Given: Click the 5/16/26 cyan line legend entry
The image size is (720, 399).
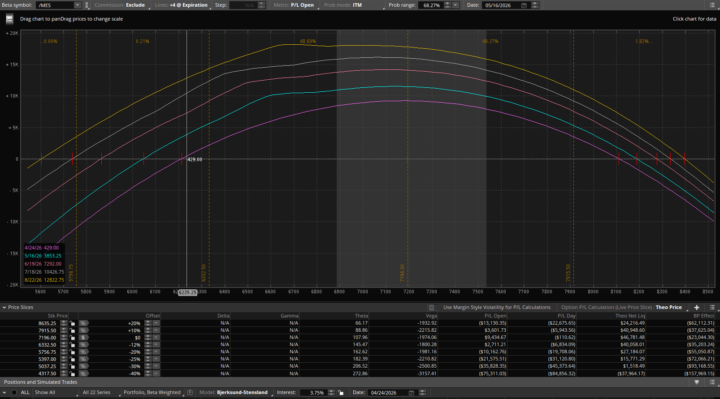Looking at the screenshot, I should [x=43, y=256].
